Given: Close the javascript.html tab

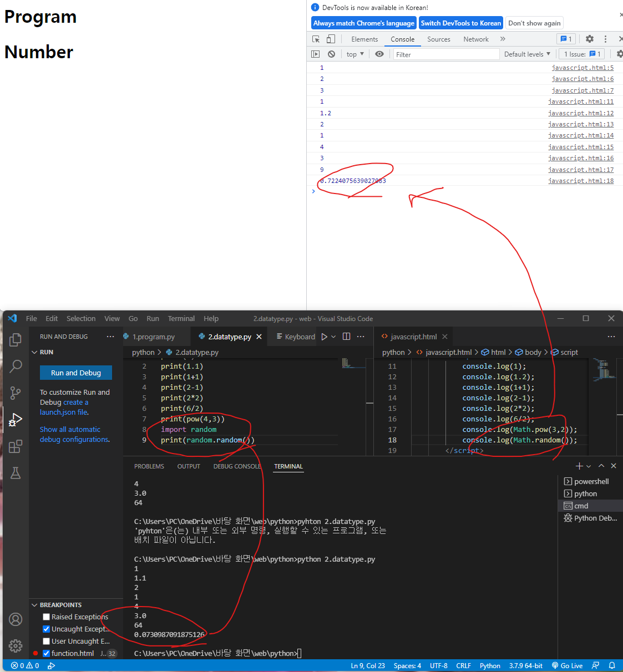Looking at the screenshot, I should click(x=445, y=337).
